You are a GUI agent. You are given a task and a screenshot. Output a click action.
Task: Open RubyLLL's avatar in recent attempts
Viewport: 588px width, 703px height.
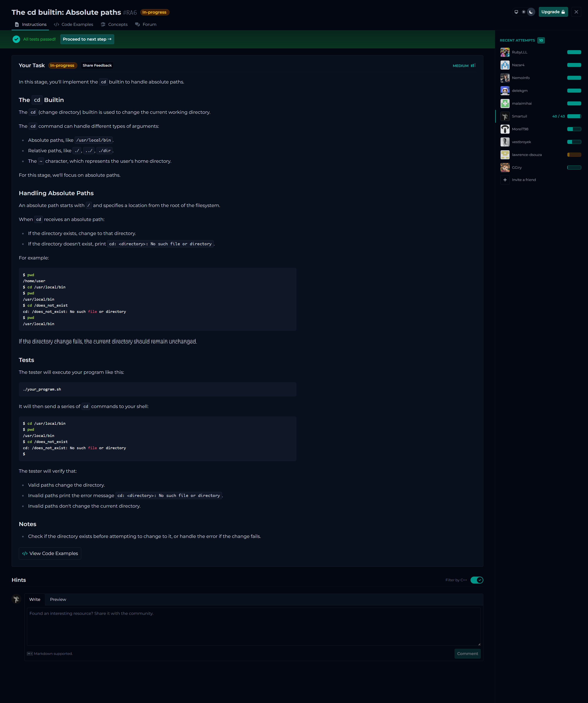pyautogui.click(x=505, y=52)
